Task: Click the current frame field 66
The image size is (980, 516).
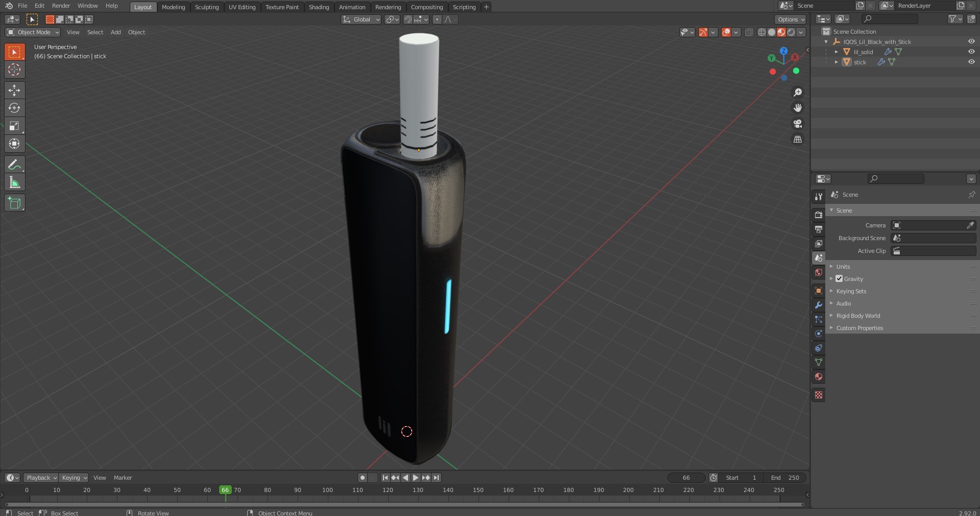Action: click(x=686, y=478)
